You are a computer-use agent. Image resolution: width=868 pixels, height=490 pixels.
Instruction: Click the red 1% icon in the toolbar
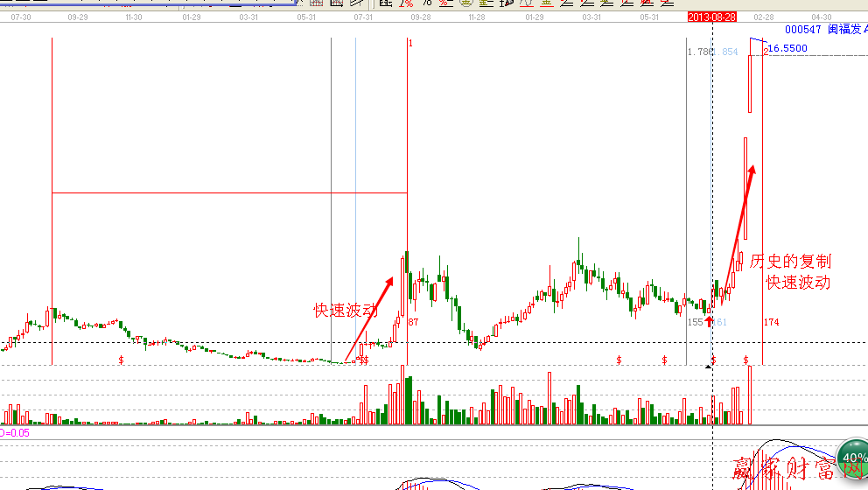pyautogui.click(x=406, y=3)
